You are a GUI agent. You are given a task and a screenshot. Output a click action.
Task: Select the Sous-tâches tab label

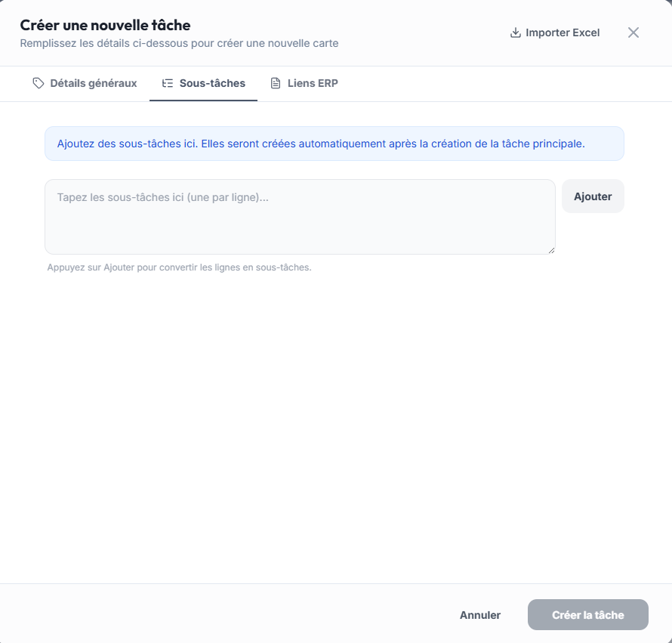coord(212,83)
